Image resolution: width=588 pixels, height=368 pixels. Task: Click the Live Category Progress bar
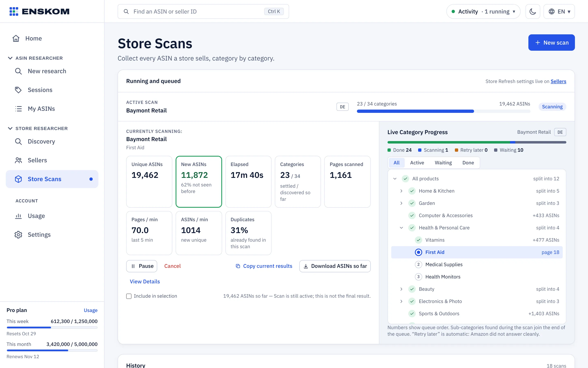(x=477, y=142)
